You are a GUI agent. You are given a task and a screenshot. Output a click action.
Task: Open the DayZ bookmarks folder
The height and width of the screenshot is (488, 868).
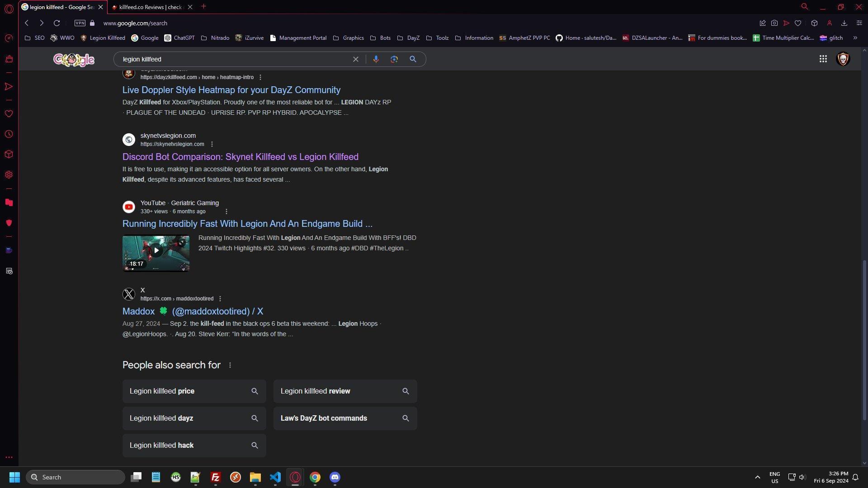pos(408,38)
